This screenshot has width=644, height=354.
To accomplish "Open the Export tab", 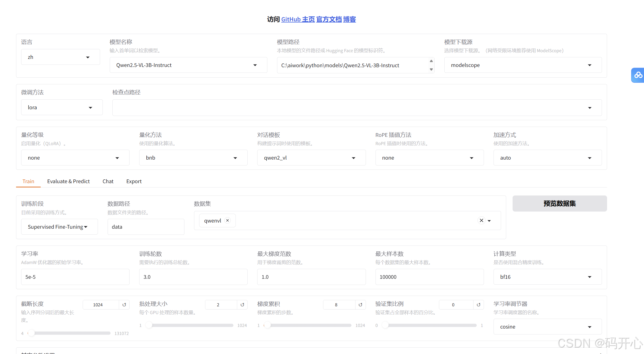I will click(134, 181).
